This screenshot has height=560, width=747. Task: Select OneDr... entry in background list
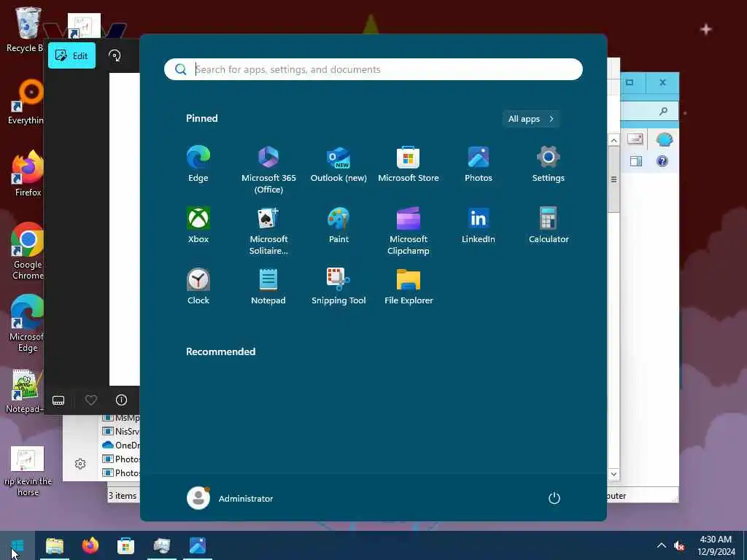[121, 446]
